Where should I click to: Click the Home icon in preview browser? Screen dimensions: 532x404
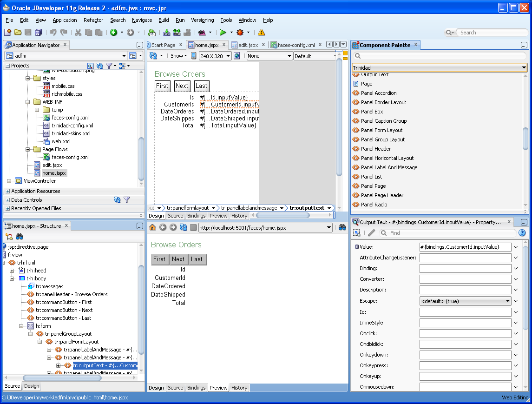click(152, 227)
